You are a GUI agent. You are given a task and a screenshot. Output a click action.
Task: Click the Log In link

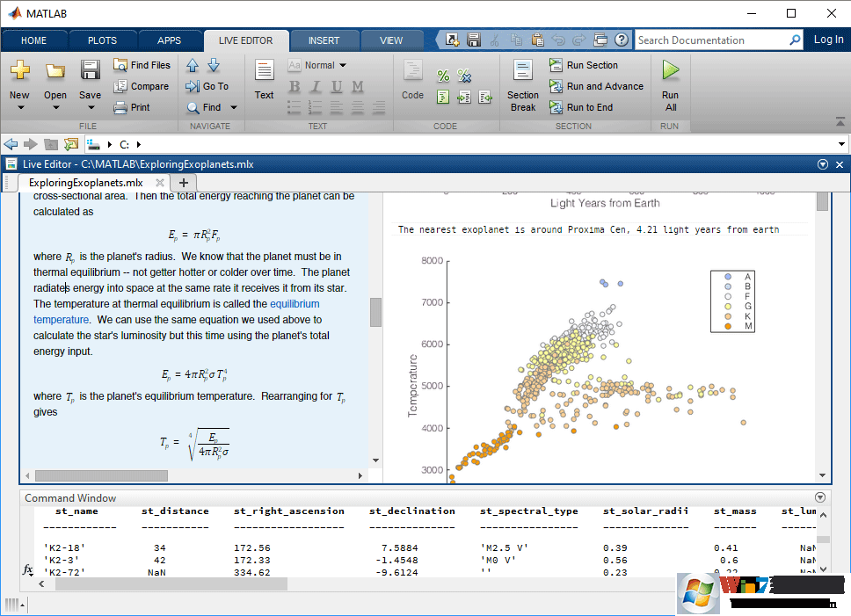pyautogui.click(x=827, y=40)
